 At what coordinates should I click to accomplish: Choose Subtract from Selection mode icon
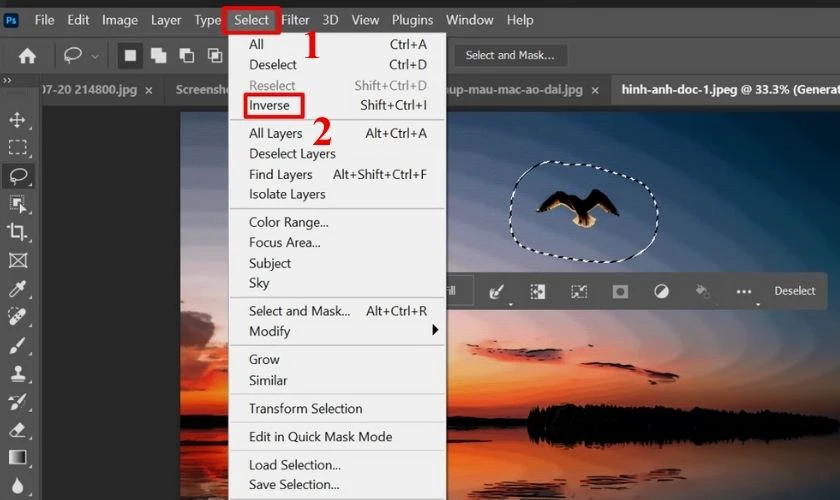click(187, 55)
